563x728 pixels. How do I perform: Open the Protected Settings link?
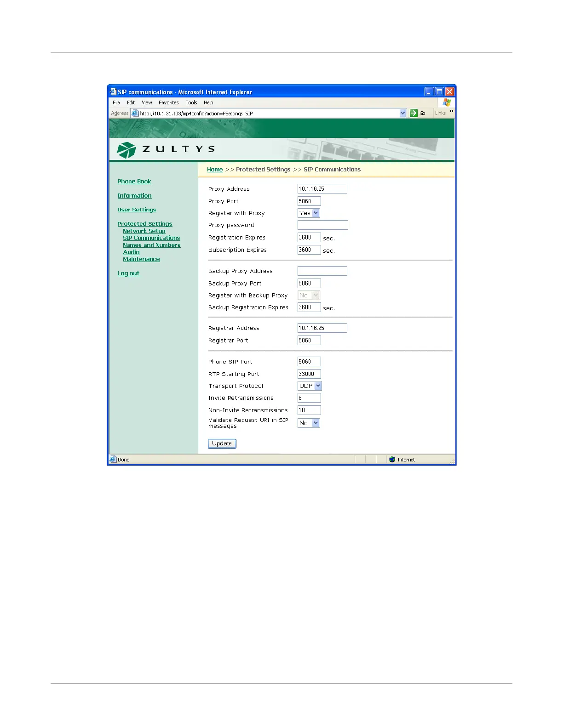pos(145,224)
